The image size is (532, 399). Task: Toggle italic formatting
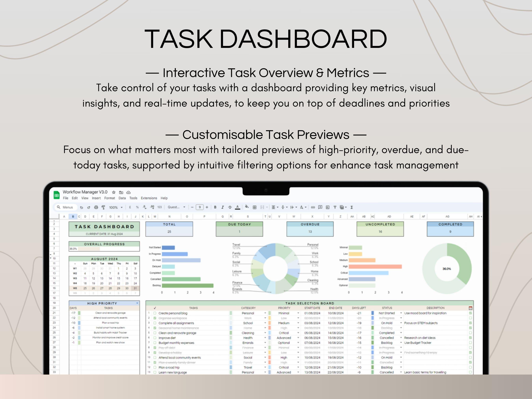point(222,207)
